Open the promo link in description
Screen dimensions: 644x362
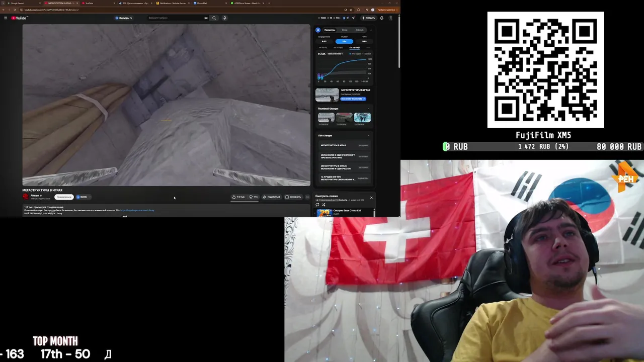137,210
